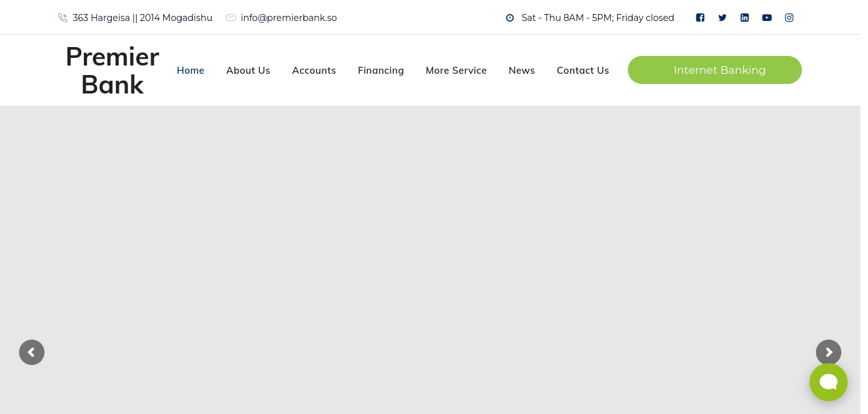Go to previous slide with left arrow
The image size is (868, 414).
[32, 352]
